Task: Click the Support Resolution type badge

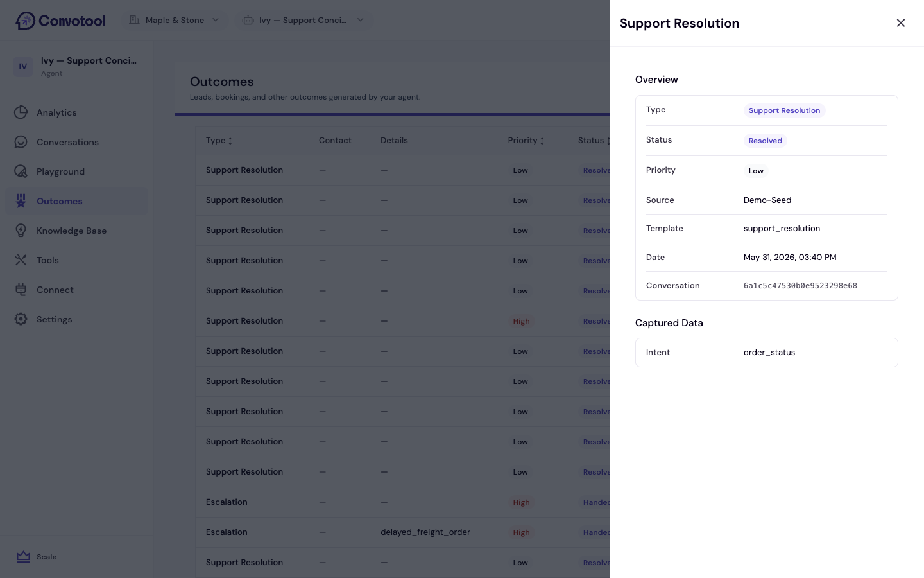Action: [784, 110]
